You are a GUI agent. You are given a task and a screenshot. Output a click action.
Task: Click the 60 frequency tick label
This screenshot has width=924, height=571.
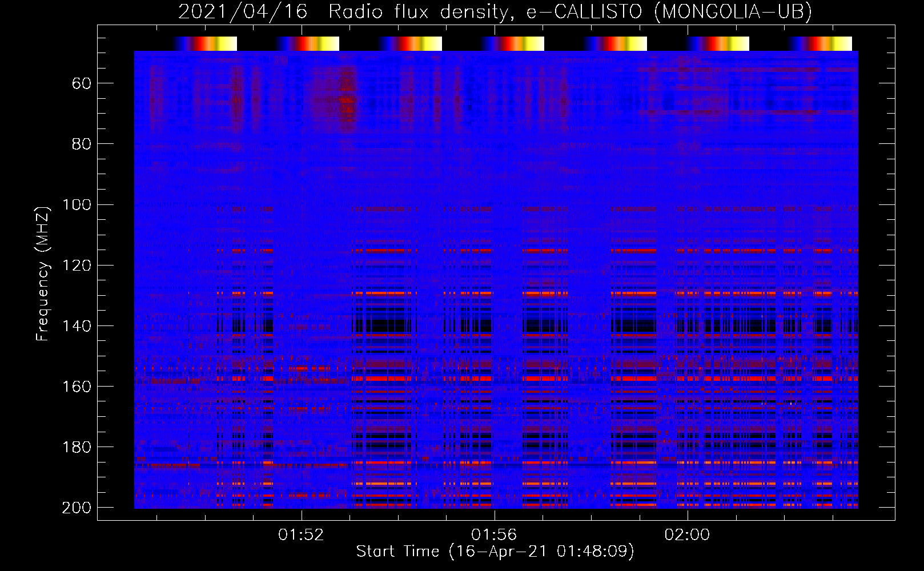tap(82, 84)
